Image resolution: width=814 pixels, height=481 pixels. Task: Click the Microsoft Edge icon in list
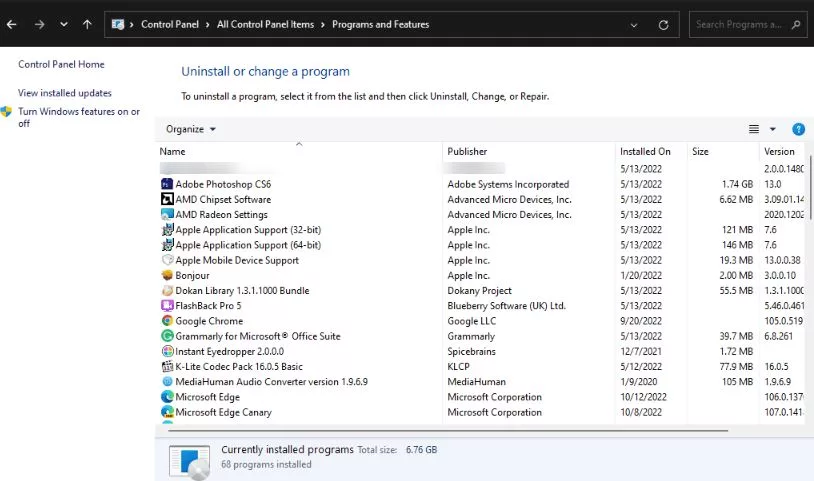coord(167,397)
